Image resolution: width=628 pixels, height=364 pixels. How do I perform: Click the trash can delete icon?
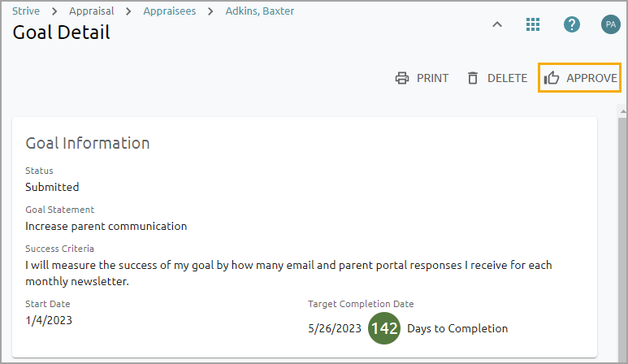click(x=472, y=79)
